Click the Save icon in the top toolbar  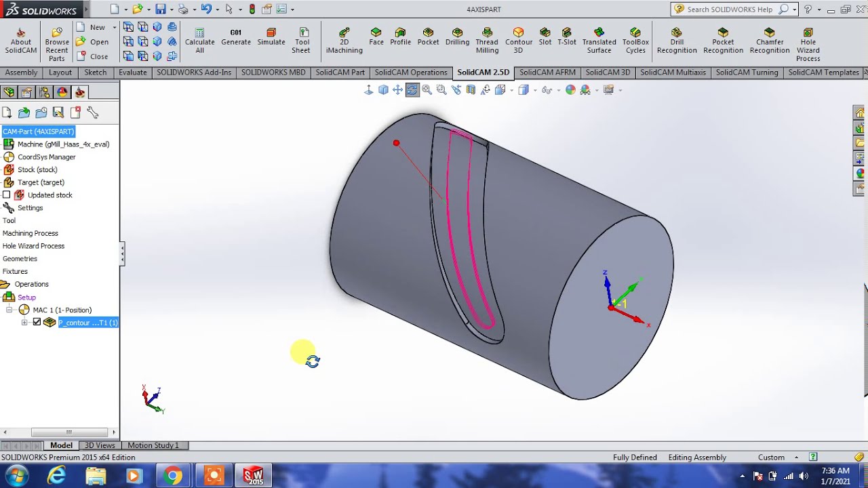[160, 9]
